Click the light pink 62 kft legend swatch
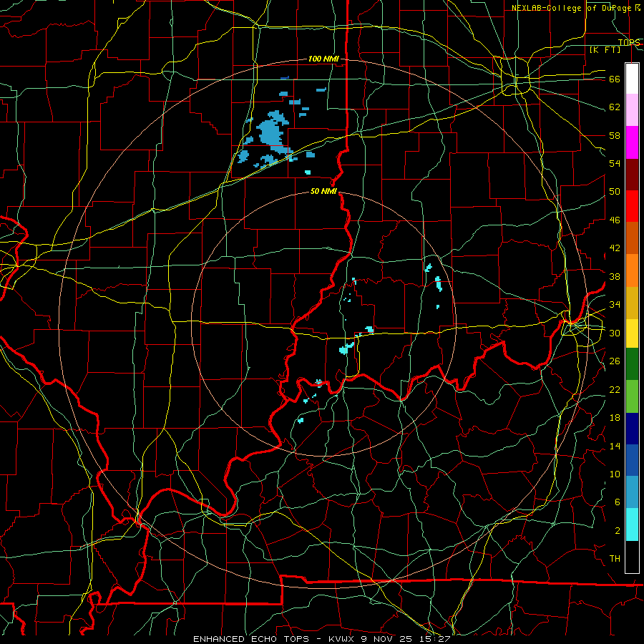This screenshot has width=644, height=644. pos(632,110)
